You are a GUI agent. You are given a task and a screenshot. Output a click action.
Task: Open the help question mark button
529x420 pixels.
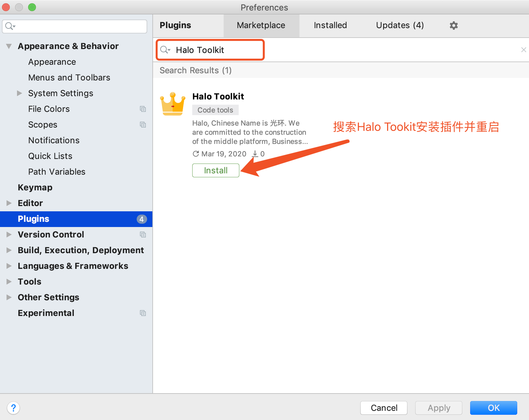coord(13,408)
